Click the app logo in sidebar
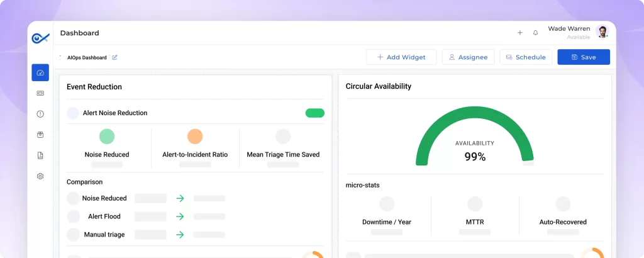This screenshot has width=644, height=258. tap(40, 38)
